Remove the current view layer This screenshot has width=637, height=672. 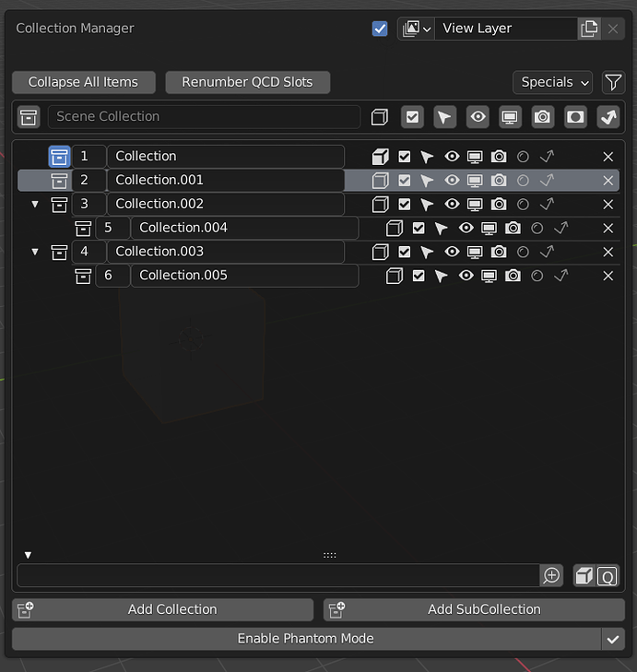point(613,29)
